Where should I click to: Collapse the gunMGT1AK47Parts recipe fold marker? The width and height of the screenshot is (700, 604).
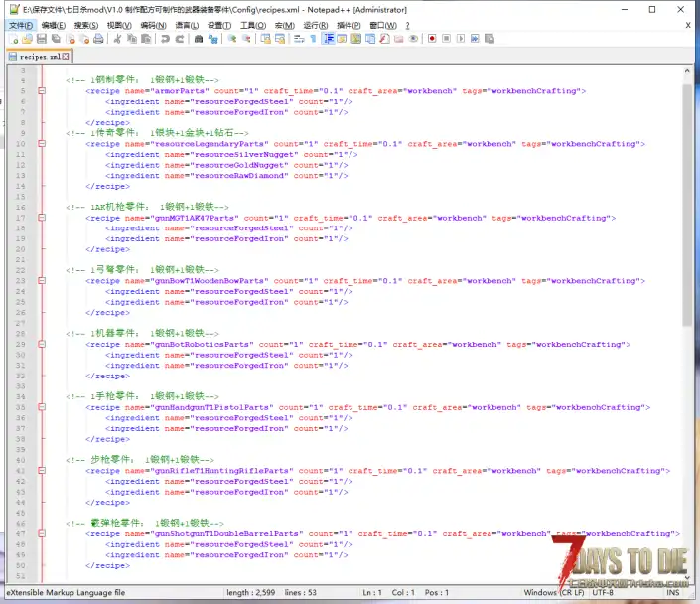pos(42,218)
